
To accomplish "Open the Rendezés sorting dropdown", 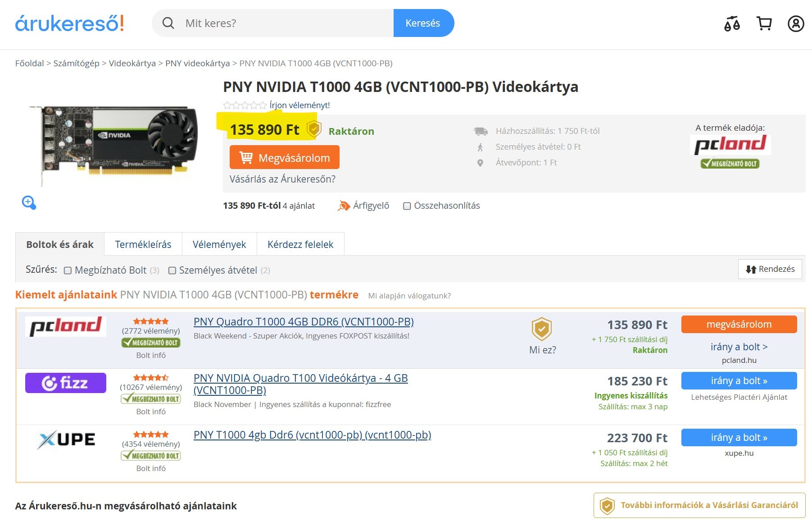I will [770, 269].
